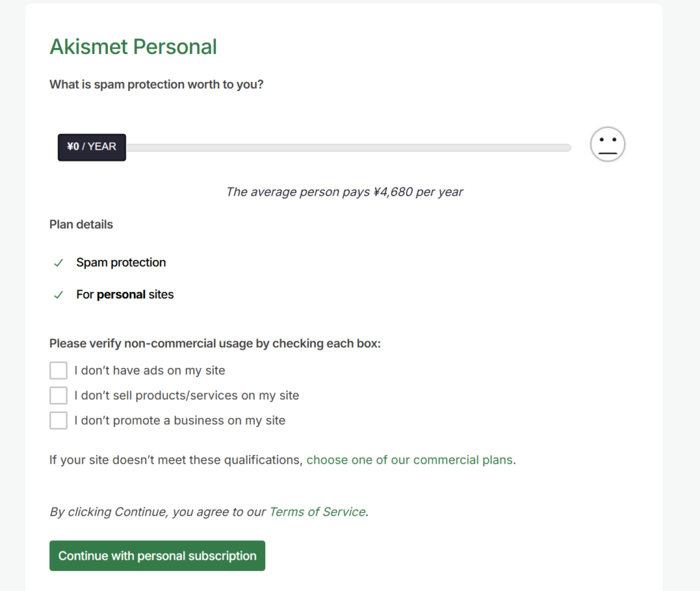Click the "By clicking Continue, you agree" text
This screenshot has width=700, height=591.
click(x=159, y=512)
